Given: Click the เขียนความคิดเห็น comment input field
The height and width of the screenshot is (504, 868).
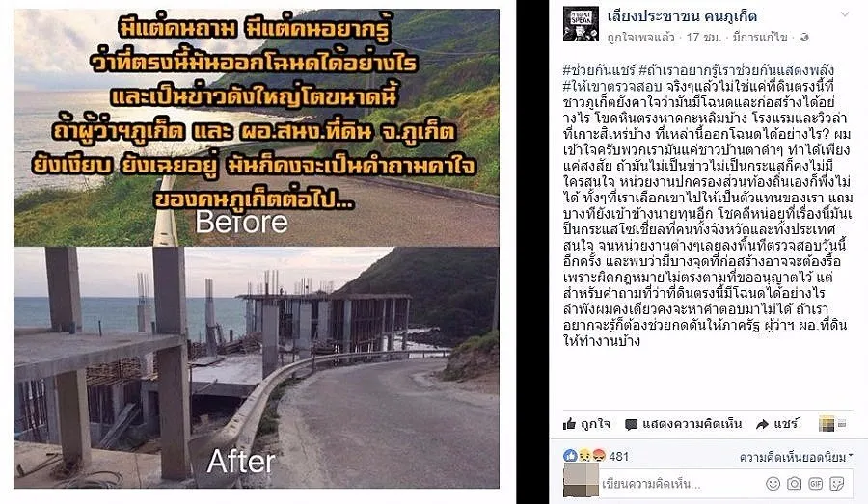Looking at the screenshot, I should (x=681, y=484).
